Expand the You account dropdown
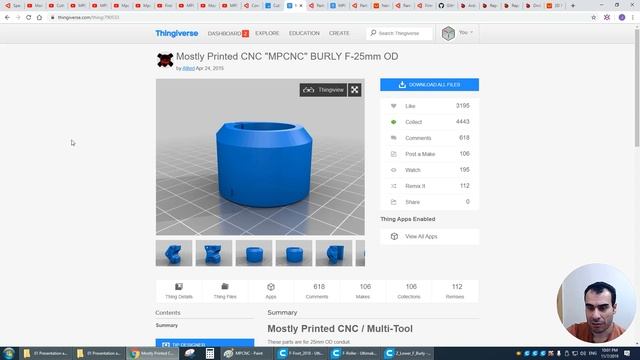Screen dimensions: 640x360 pyautogui.click(x=465, y=33)
